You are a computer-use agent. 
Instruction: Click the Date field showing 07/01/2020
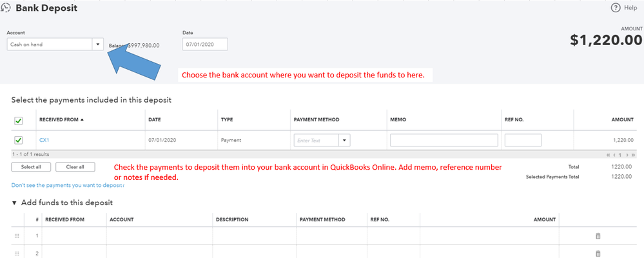[x=205, y=45]
